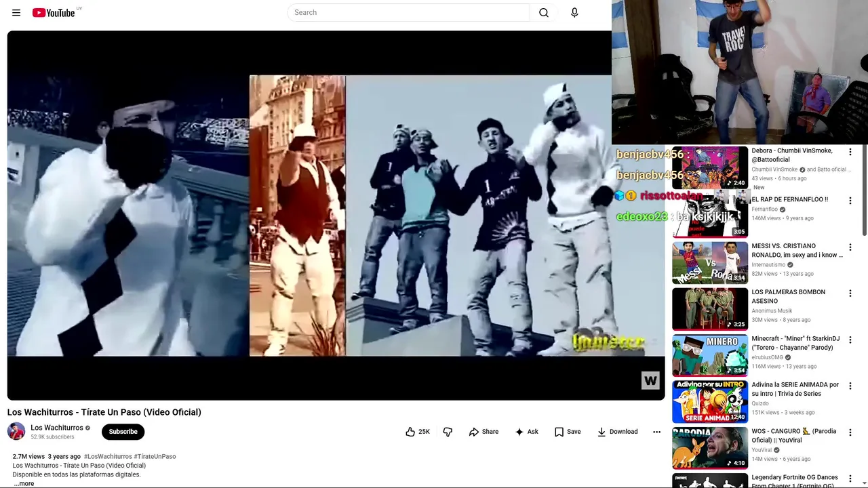The height and width of the screenshot is (488, 868).
Task: Open options menu for Minecraft Miner video
Action: [x=850, y=340]
